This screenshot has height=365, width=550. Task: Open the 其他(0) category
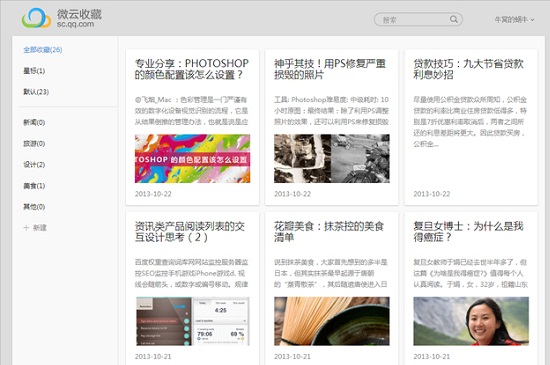click(x=34, y=207)
